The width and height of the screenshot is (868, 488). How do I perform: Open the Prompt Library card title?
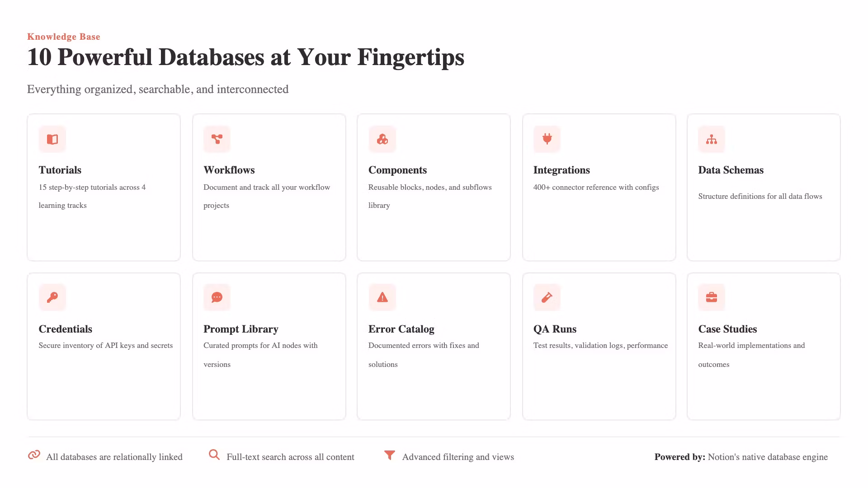(x=241, y=329)
